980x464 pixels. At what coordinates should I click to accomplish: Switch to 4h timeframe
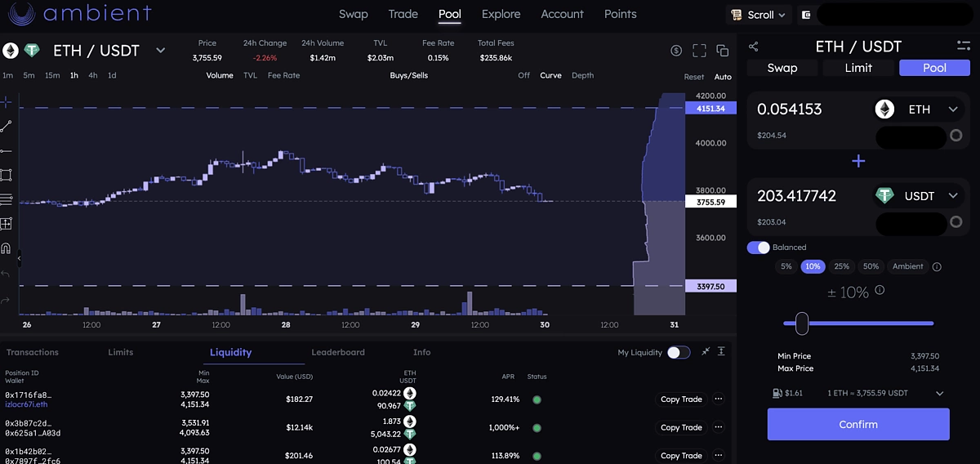pyautogui.click(x=93, y=75)
